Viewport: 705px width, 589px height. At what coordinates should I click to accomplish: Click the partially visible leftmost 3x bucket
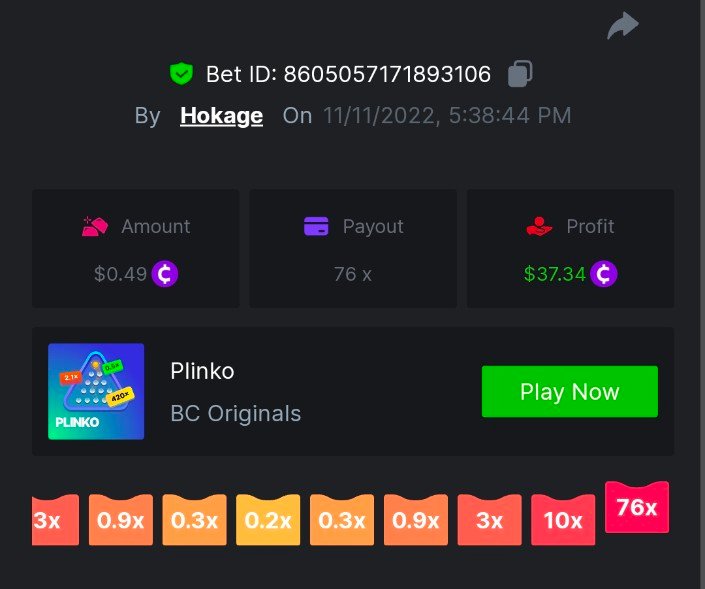pos(55,520)
